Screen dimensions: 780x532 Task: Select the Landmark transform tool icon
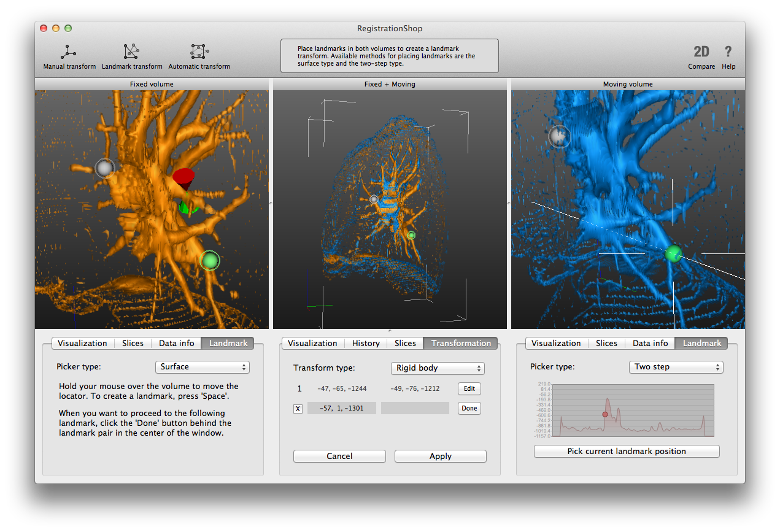(x=131, y=52)
